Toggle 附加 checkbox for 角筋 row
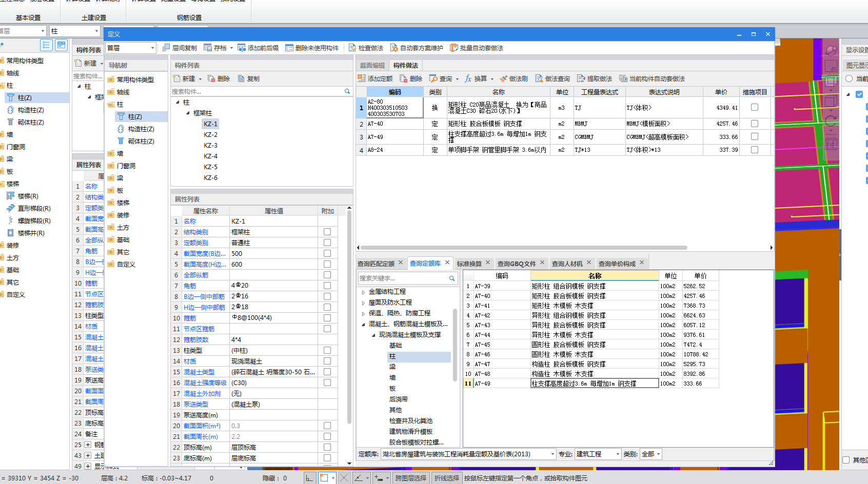Image resolution: width=868 pixels, height=484 pixels. [327, 286]
